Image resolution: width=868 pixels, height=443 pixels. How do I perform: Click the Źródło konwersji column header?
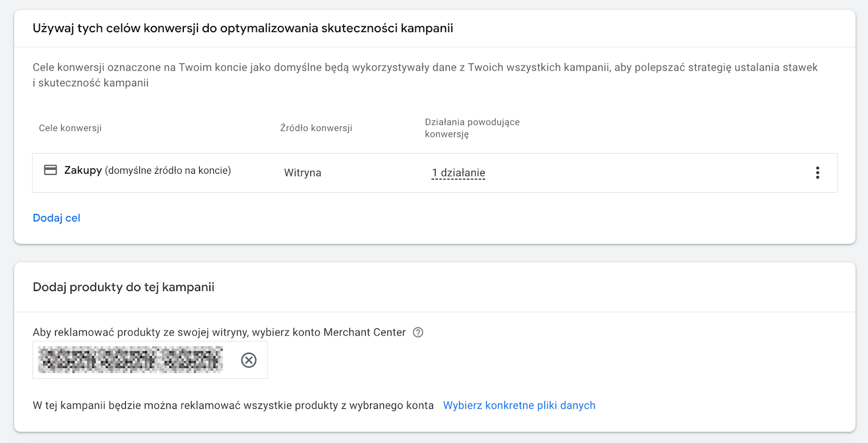click(316, 128)
